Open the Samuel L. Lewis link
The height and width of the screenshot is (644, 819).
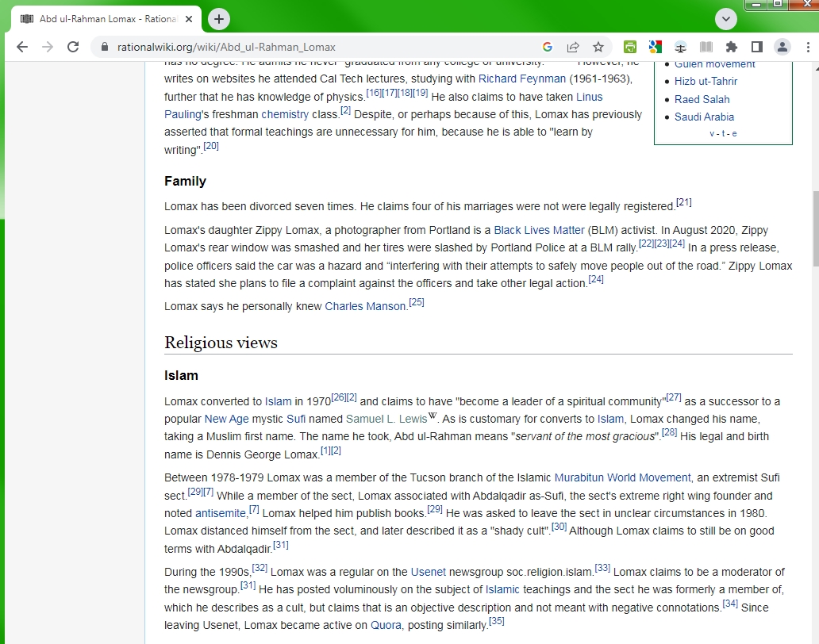(x=386, y=419)
